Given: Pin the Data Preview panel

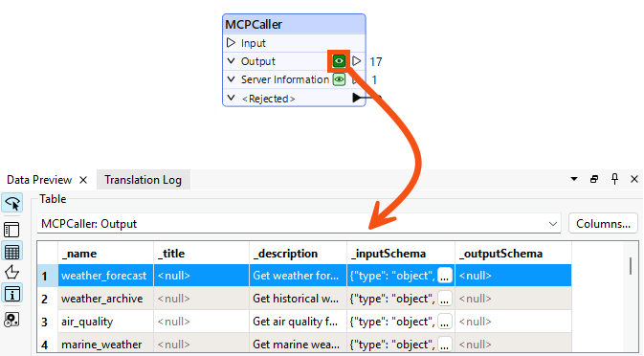Looking at the screenshot, I should click(x=615, y=179).
